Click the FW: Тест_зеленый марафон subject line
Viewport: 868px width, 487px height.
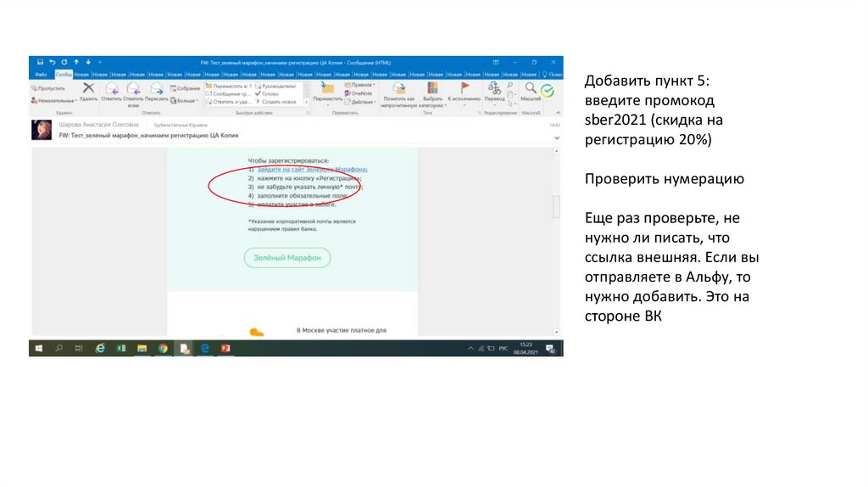point(148,135)
